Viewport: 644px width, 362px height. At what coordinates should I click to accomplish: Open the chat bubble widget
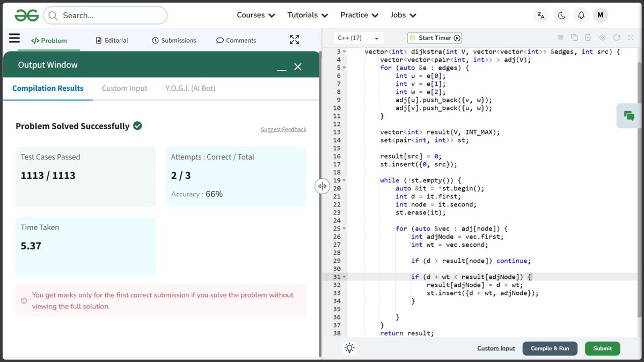point(629,115)
